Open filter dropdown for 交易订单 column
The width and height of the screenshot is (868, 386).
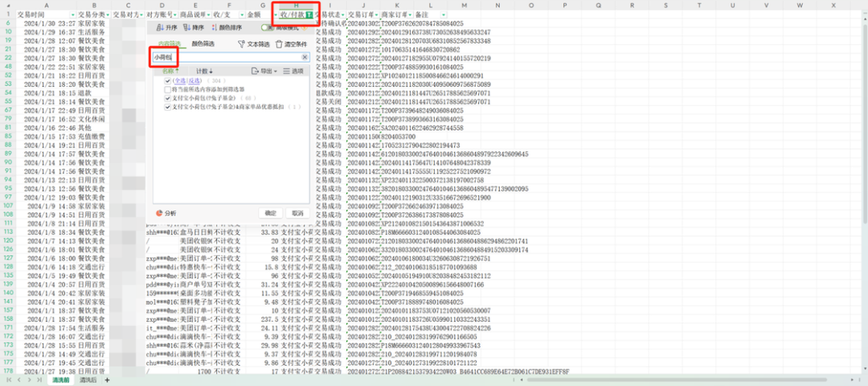pyautogui.click(x=376, y=14)
